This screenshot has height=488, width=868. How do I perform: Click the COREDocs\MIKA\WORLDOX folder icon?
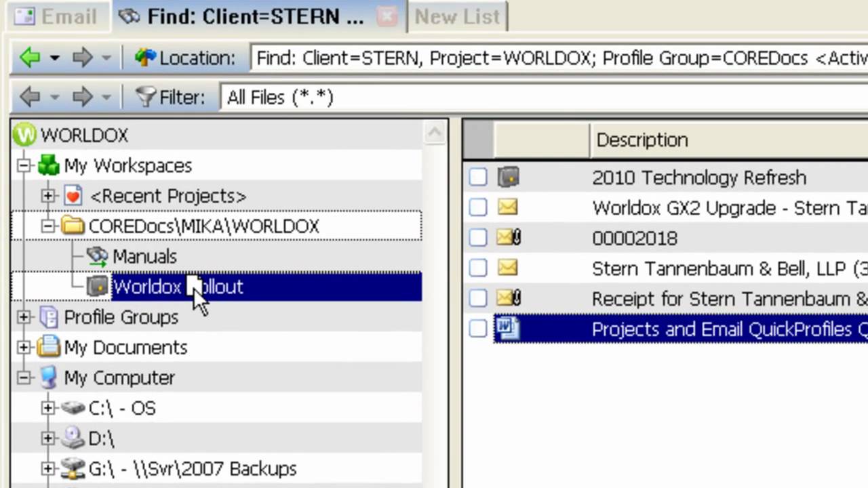pos(73,226)
